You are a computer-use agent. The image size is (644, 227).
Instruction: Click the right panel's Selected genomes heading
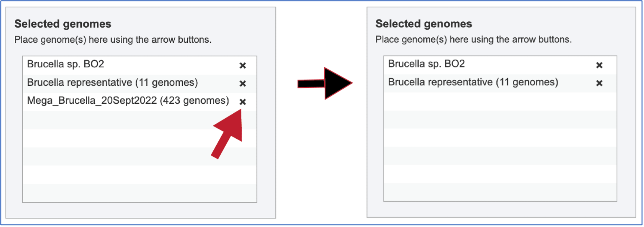pyautogui.click(x=424, y=24)
